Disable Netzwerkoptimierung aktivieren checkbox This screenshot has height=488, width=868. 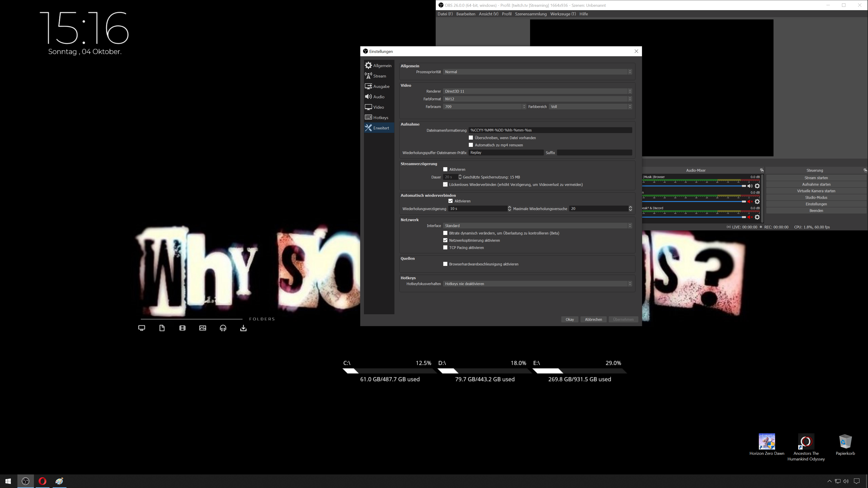point(445,240)
